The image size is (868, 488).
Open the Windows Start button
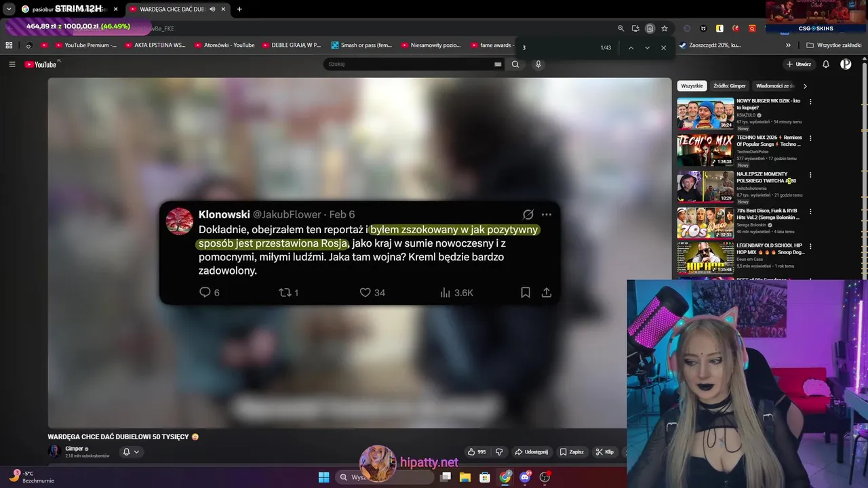(x=323, y=477)
